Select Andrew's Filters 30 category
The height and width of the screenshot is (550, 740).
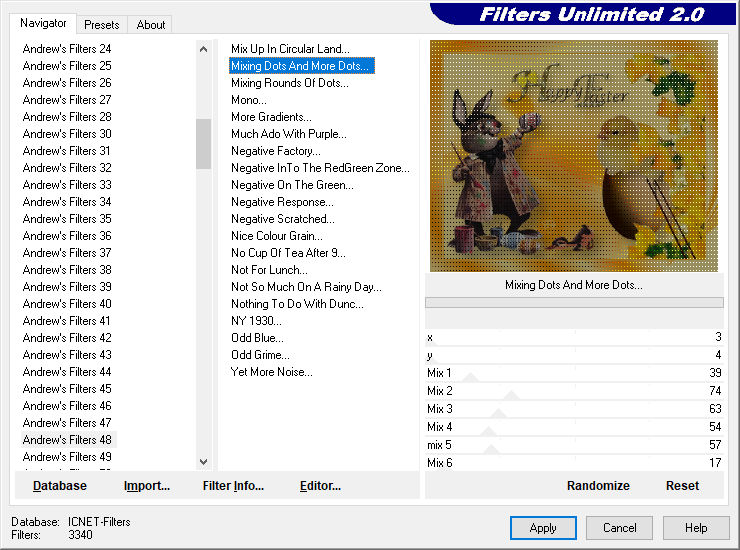[x=67, y=134]
